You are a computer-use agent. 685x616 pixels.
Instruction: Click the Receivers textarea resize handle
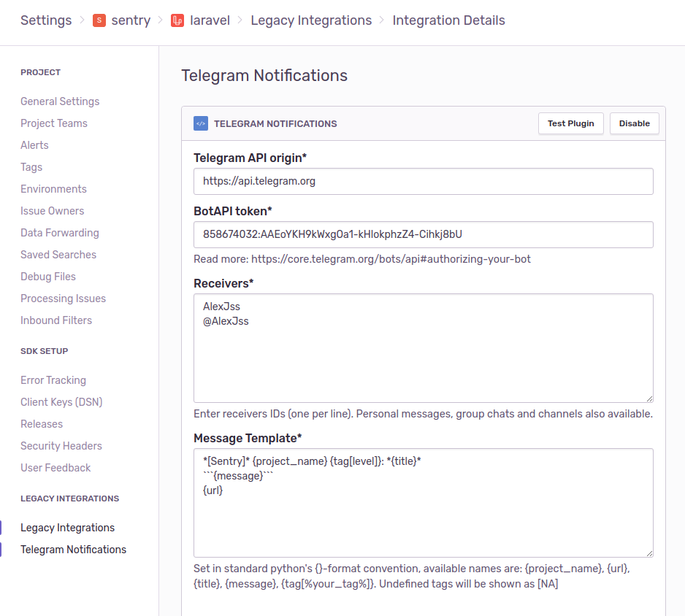click(650, 399)
